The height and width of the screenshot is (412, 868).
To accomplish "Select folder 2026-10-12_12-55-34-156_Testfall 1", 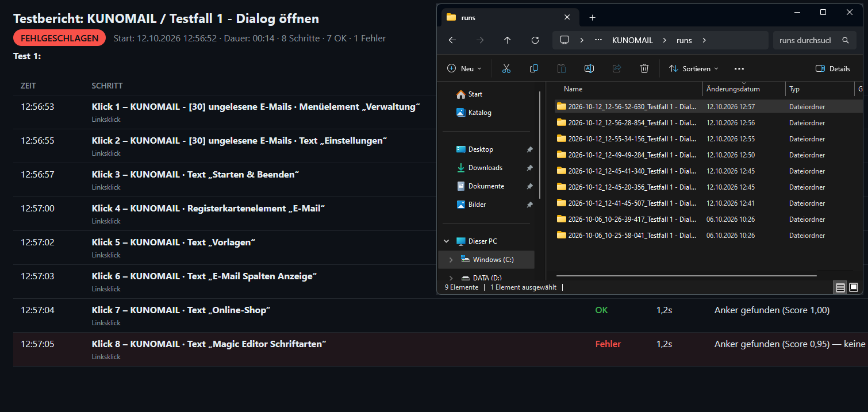I will coord(709,138).
